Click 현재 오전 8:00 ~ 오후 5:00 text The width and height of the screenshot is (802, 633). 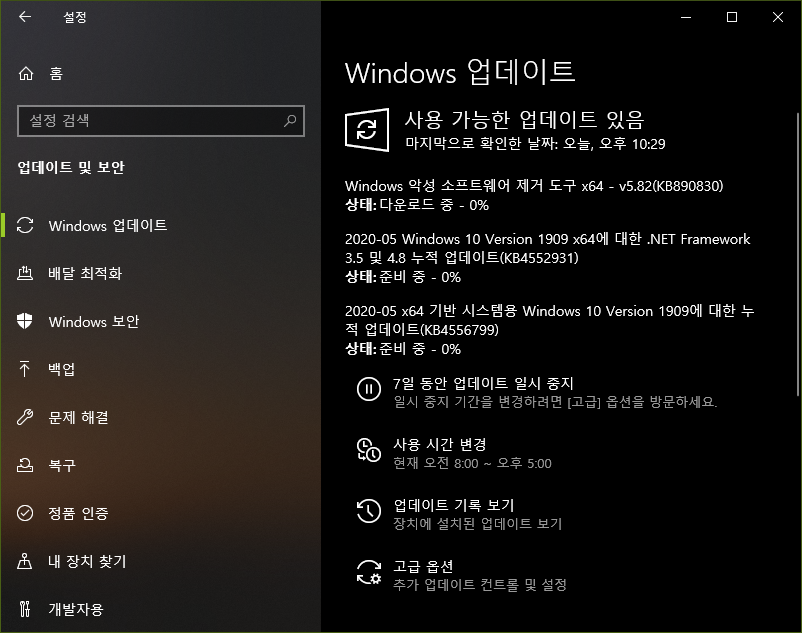472,463
